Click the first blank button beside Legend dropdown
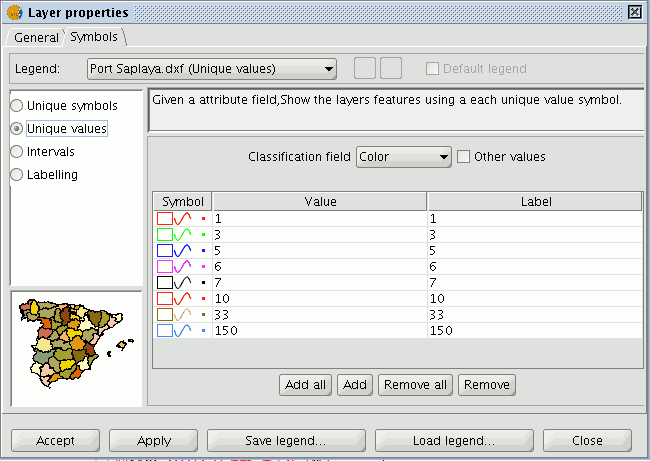650x461 pixels. click(x=365, y=68)
